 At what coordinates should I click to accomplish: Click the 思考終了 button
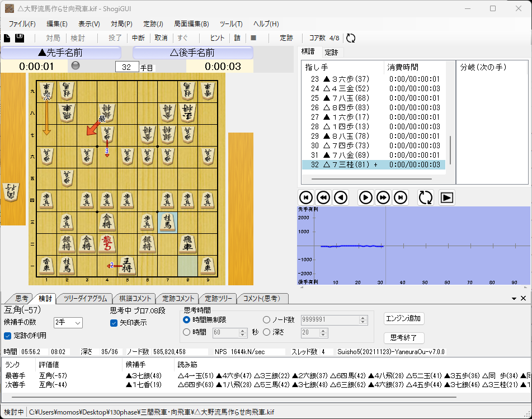coord(403,337)
